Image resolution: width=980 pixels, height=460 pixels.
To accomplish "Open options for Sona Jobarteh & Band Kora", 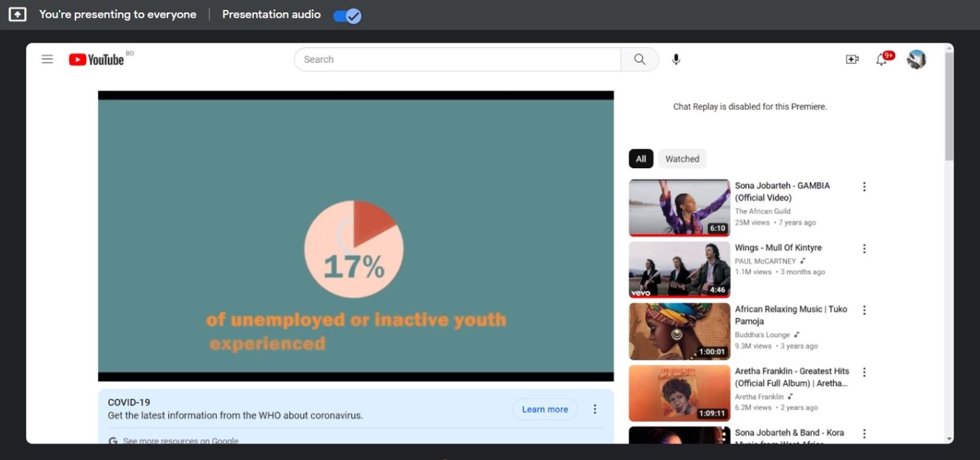I will tap(864, 434).
